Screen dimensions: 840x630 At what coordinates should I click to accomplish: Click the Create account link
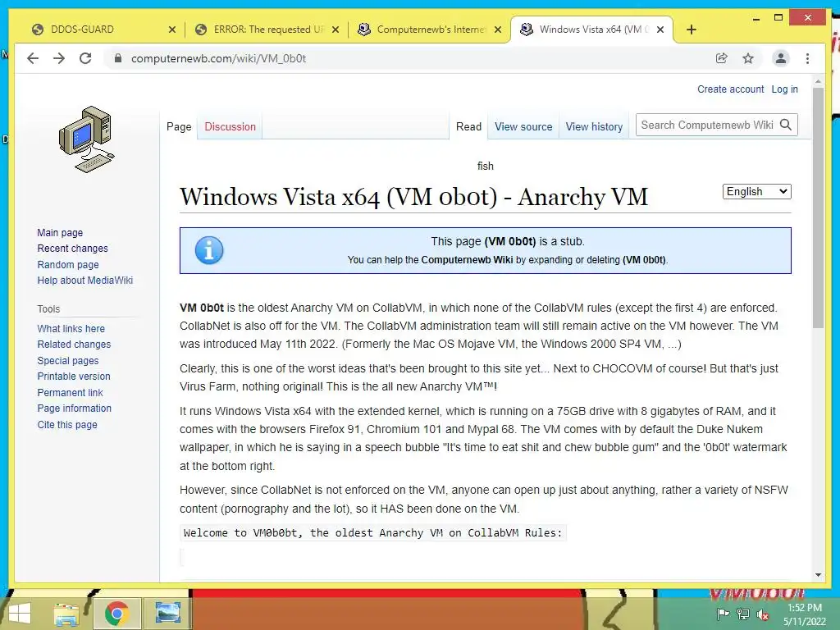[x=731, y=89]
